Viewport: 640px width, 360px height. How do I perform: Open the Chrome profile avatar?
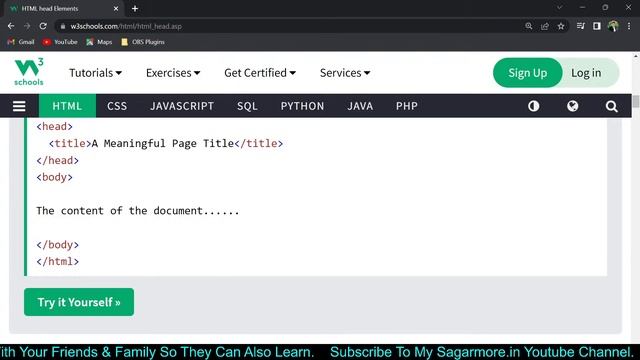[613, 26]
